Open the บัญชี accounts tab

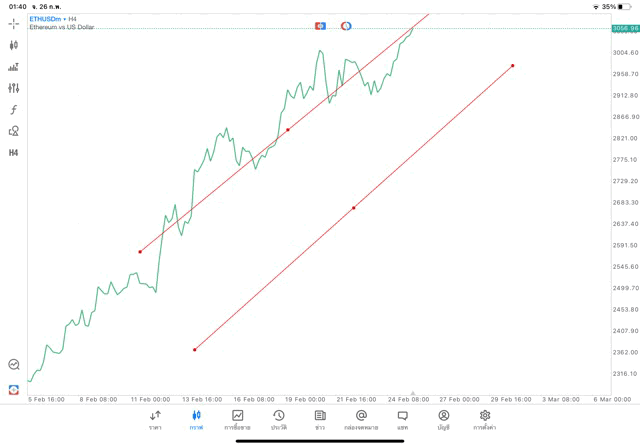pos(443,420)
